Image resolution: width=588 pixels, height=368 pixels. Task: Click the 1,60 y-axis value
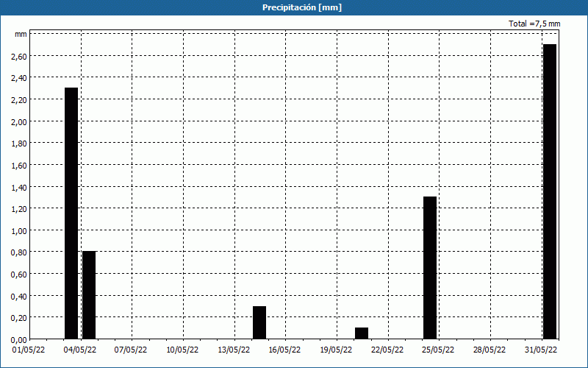[x=20, y=165]
